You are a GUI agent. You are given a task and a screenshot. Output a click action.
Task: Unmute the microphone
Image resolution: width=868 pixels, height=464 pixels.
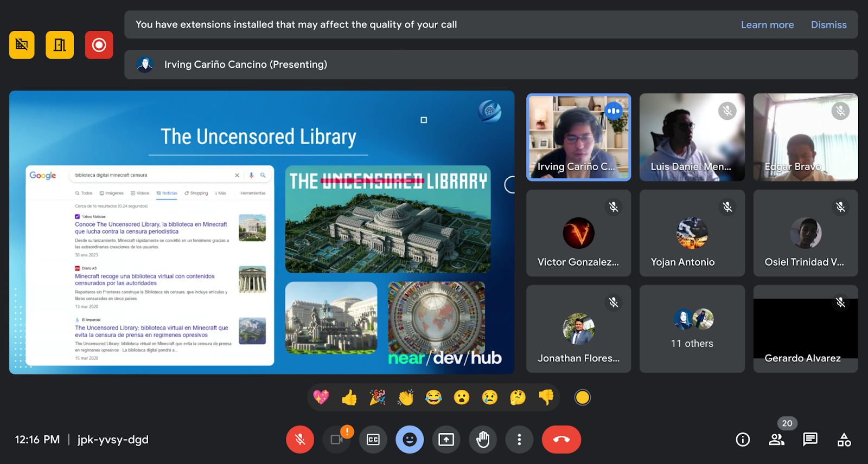point(300,440)
